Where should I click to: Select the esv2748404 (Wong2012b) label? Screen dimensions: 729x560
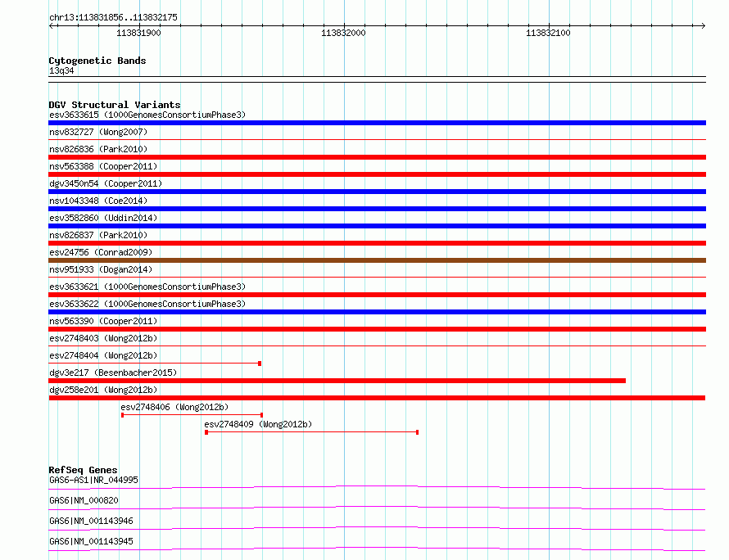[x=103, y=355]
